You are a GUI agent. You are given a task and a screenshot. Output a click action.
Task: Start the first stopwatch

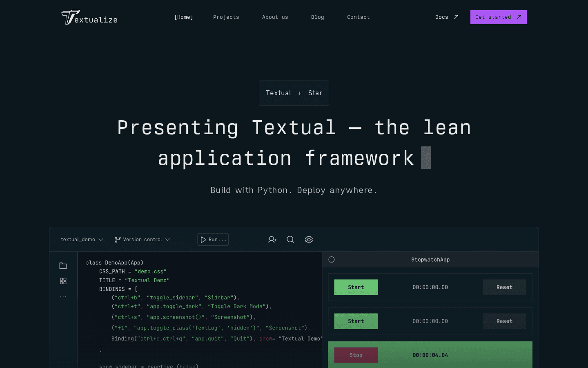tap(356, 287)
